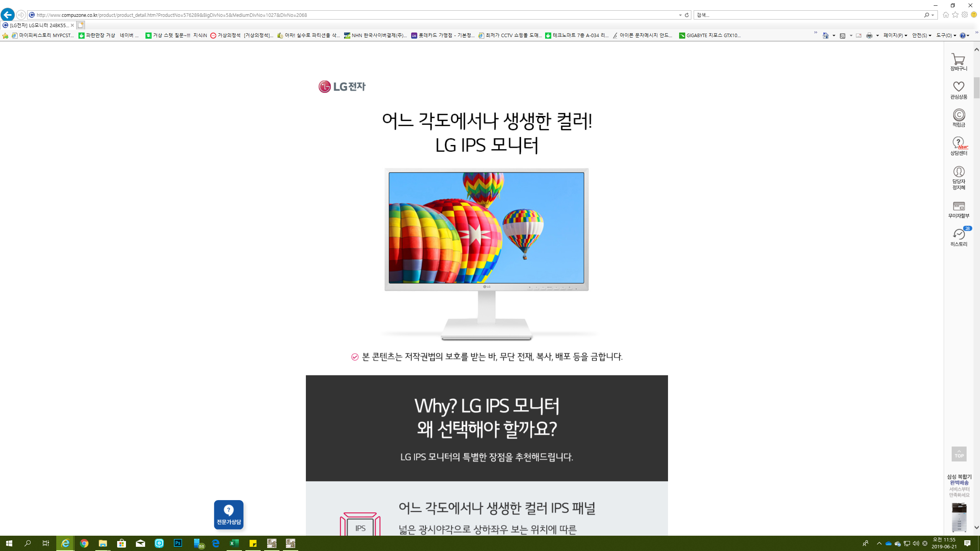
Task: Open Google Chrome from the taskbar
Action: [84, 543]
